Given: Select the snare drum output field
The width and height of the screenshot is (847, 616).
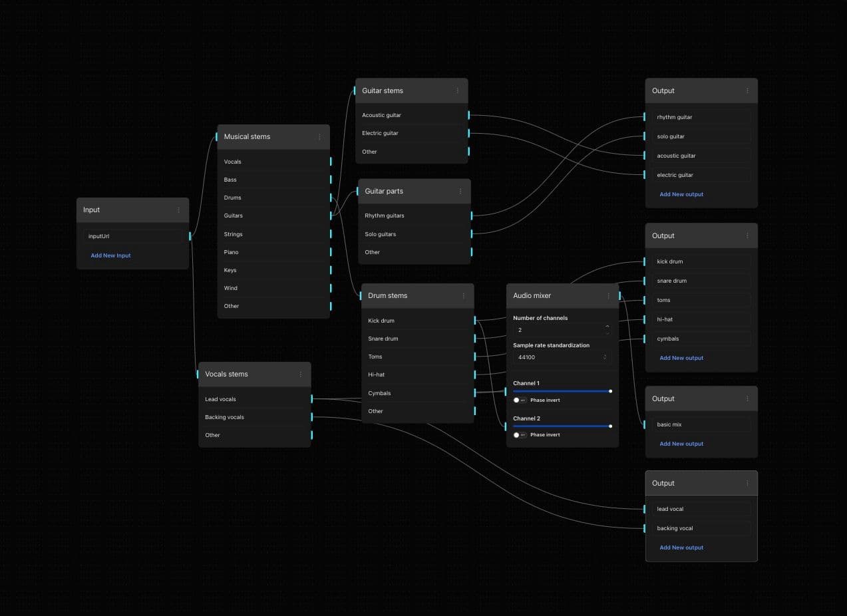Looking at the screenshot, I should pos(701,281).
